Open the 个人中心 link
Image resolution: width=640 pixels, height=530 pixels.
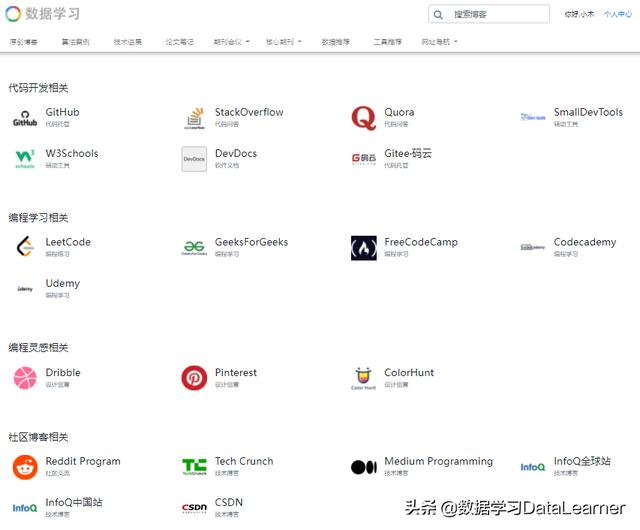[618, 14]
